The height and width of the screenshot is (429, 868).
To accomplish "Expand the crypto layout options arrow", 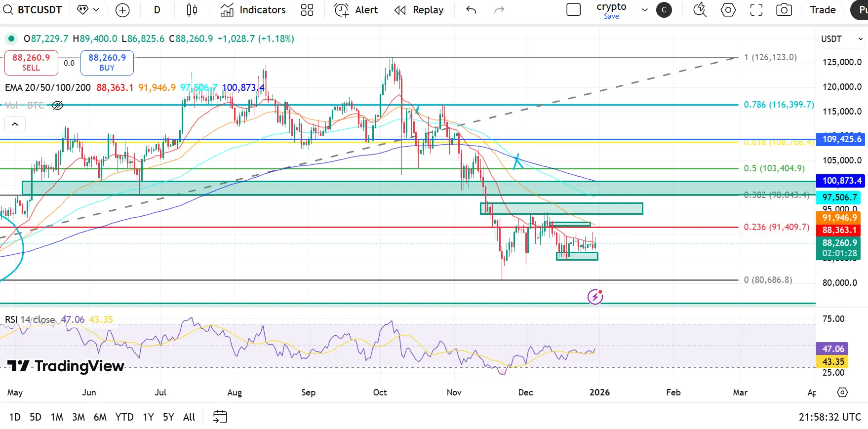I will [645, 10].
